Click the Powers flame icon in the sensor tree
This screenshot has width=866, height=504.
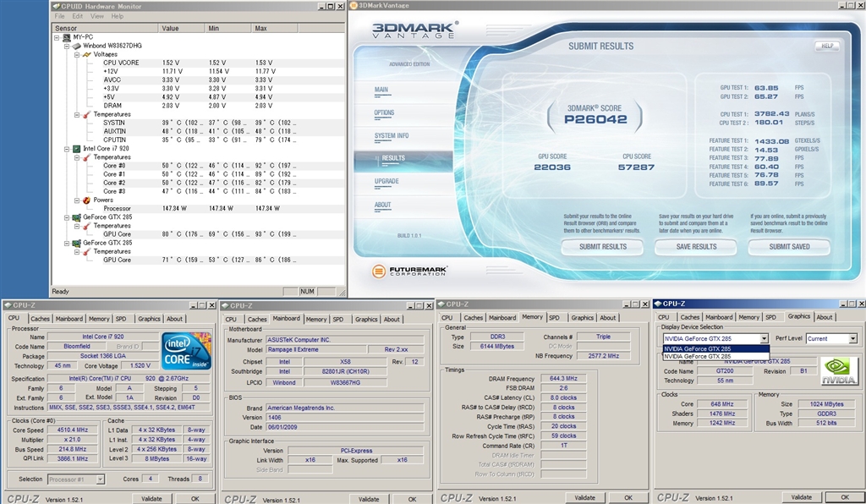(x=87, y=200)
